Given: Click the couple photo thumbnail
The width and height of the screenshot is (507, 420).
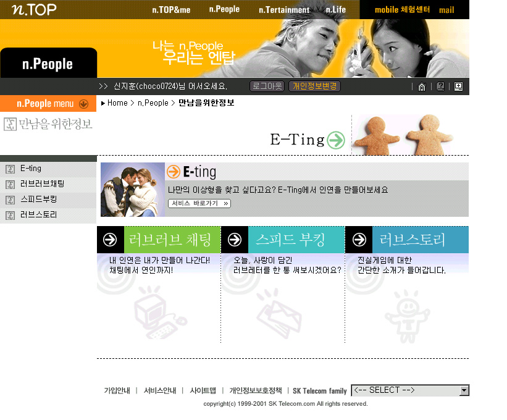Looking at the screenshot, I should coord(133,190).
